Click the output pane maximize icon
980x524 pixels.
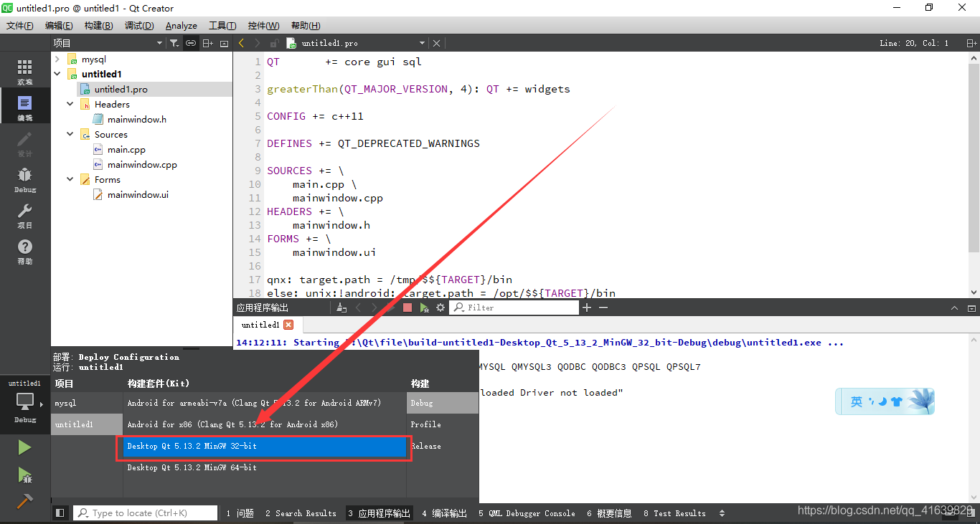pos(971,308)
